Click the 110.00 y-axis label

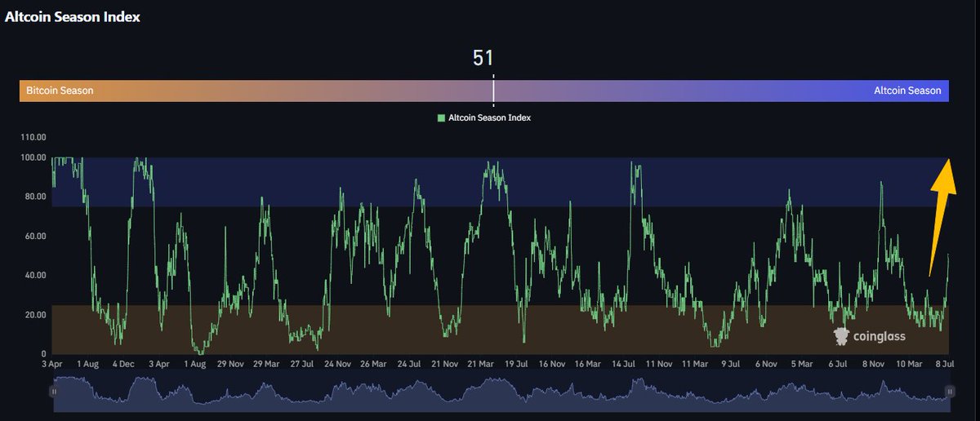coord(33,138)
